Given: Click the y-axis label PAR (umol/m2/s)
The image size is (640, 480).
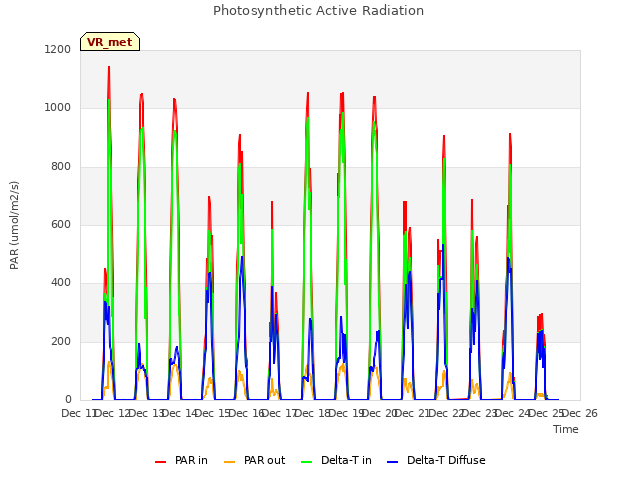Looking at the screenshot, I should (x=14, y=225).
